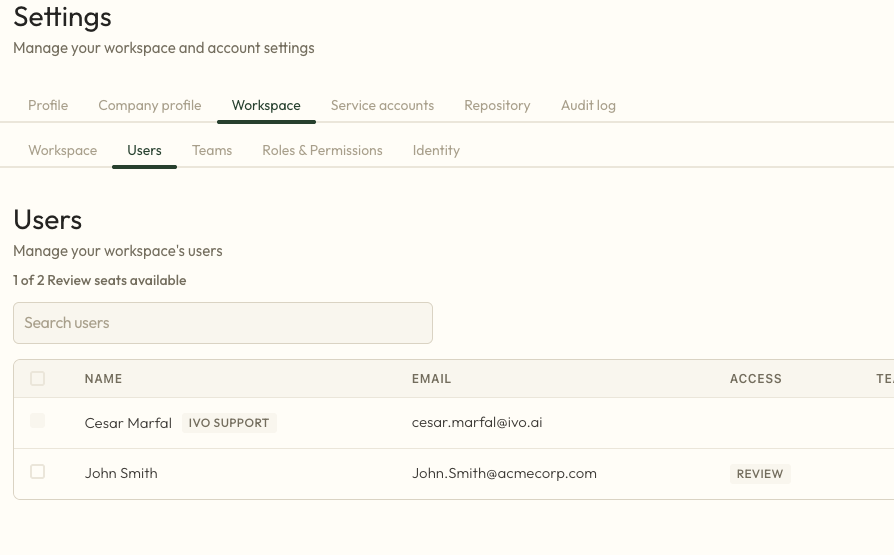
Task: Switch to the Teams sub-tab
Action: pyautogui.click(x=212, y=150)
